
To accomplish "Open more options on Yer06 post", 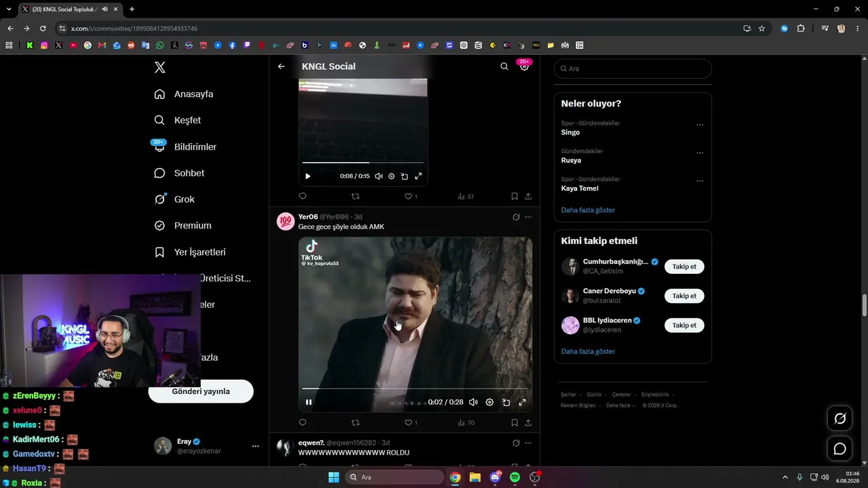I will tap(528, 217).
